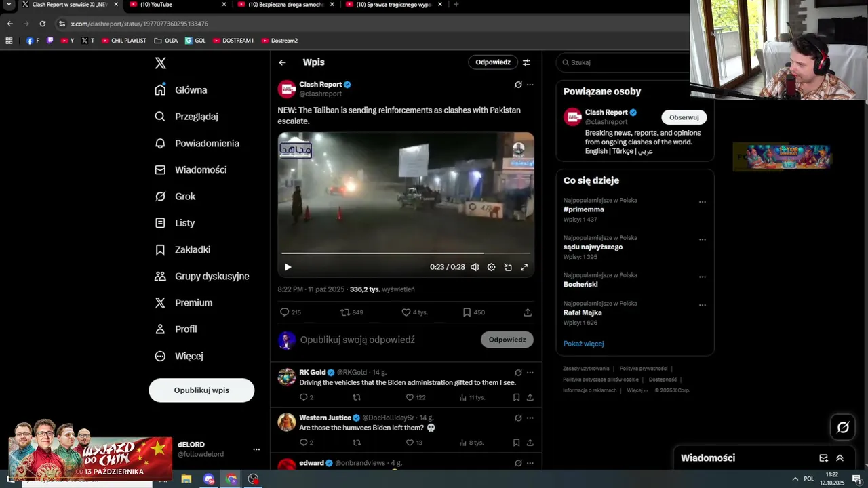Expand Więcej menu in sidebar

tap(178, 356)
